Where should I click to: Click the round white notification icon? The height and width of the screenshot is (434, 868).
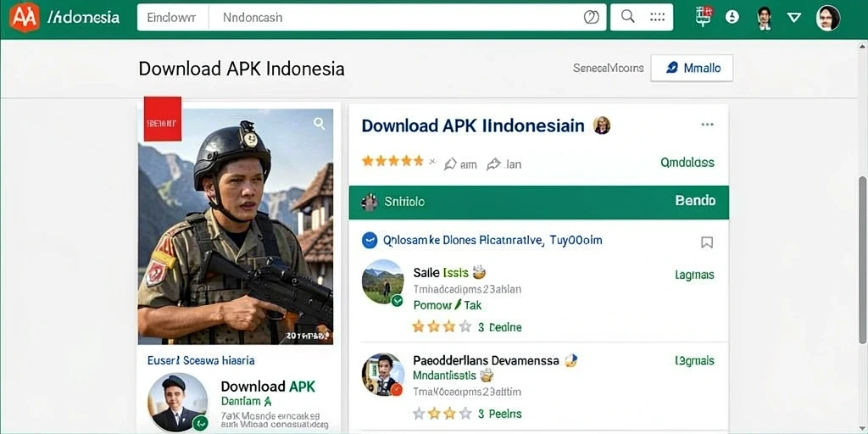[732, 17]
